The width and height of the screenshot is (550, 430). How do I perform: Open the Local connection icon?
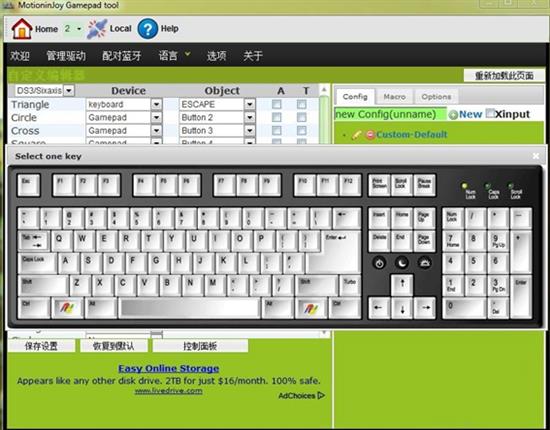pyautogui.click(x=96, y=29)
